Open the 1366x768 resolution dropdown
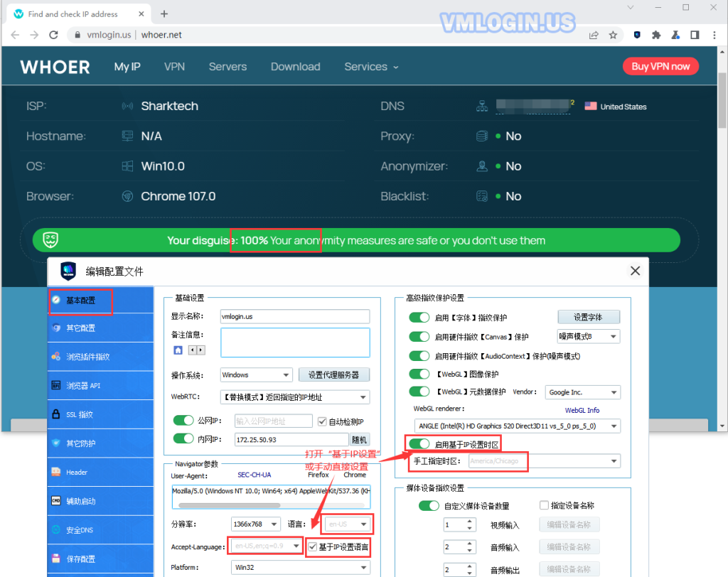This screenshot has height=577, width=728. pos(256,524)
